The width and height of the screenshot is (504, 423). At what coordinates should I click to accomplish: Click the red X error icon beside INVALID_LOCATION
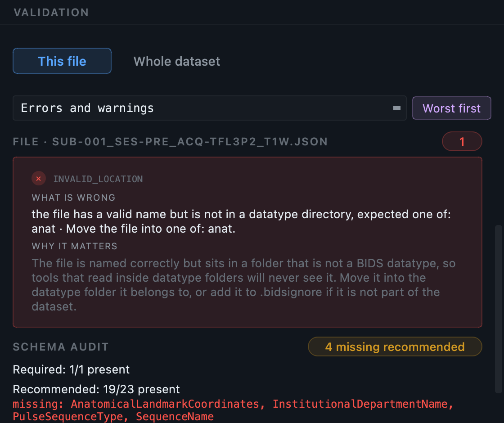click(39, 179)
